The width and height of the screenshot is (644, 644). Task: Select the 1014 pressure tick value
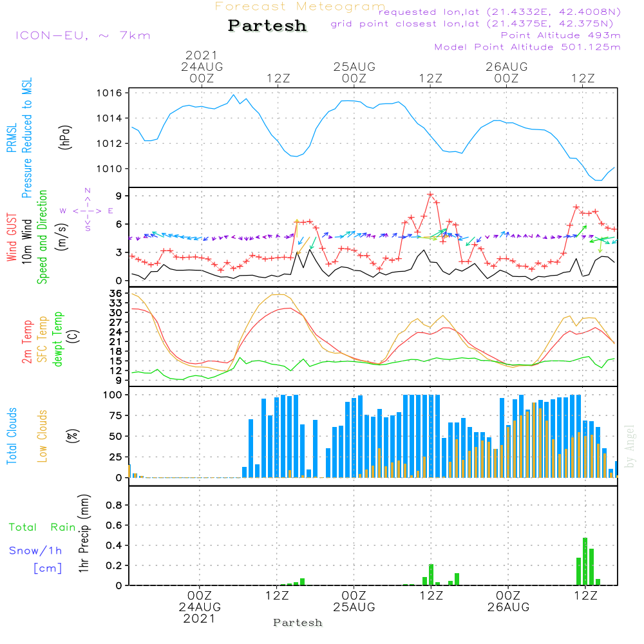[109, 118]
